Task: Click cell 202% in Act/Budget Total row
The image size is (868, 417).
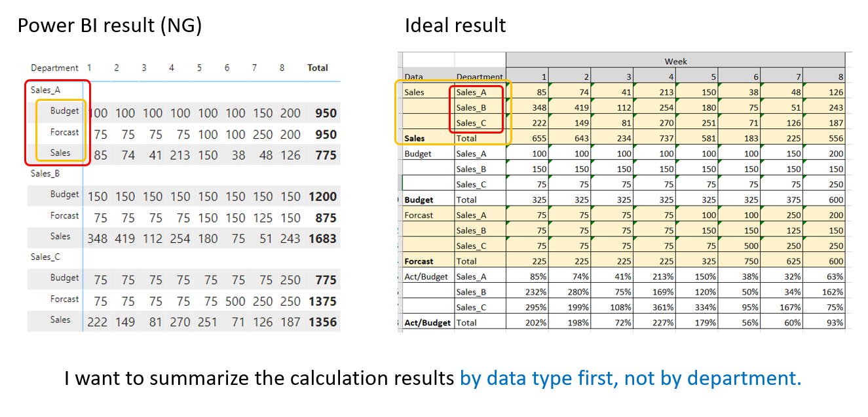Action: tap(527, 323)
